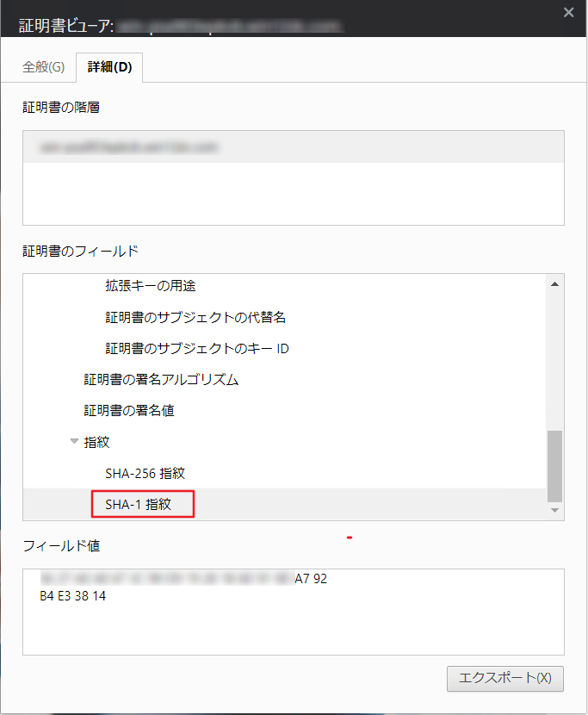Click the scroll down arrow of fields list

[x=554, y=510]
